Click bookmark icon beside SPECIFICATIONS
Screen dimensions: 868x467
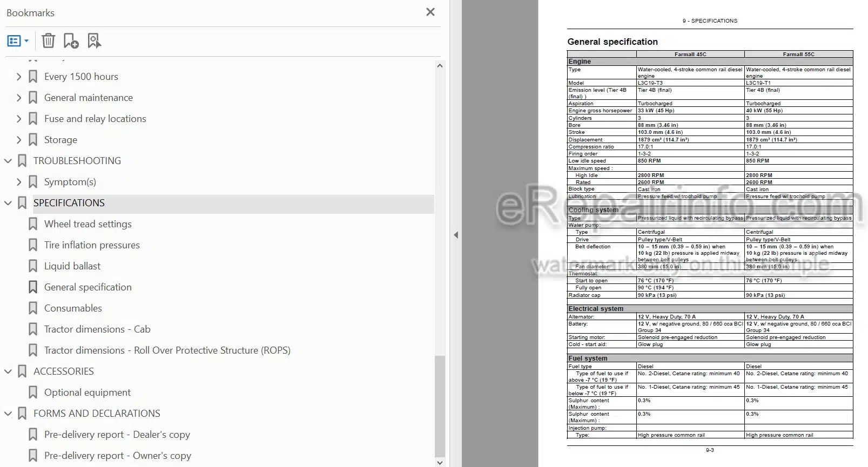(x=22, y=203)
